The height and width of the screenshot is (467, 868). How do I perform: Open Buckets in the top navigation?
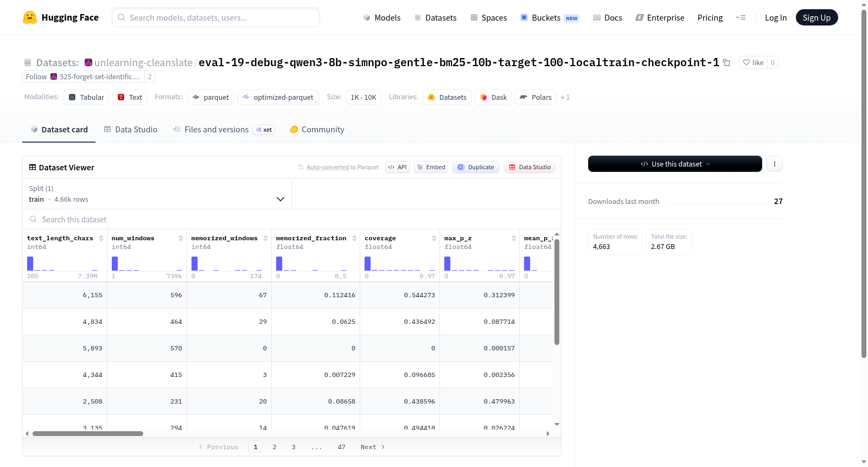point(550,17)
